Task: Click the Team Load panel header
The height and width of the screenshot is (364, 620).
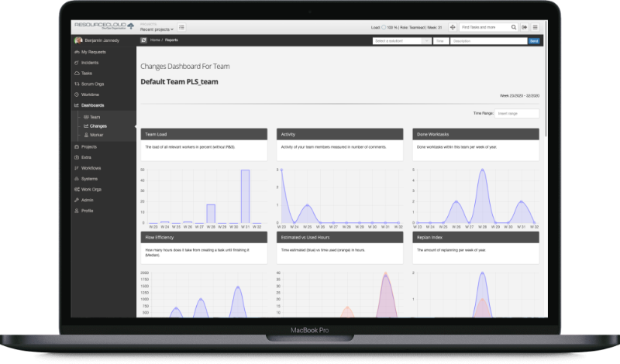Action: click(204, 135)
